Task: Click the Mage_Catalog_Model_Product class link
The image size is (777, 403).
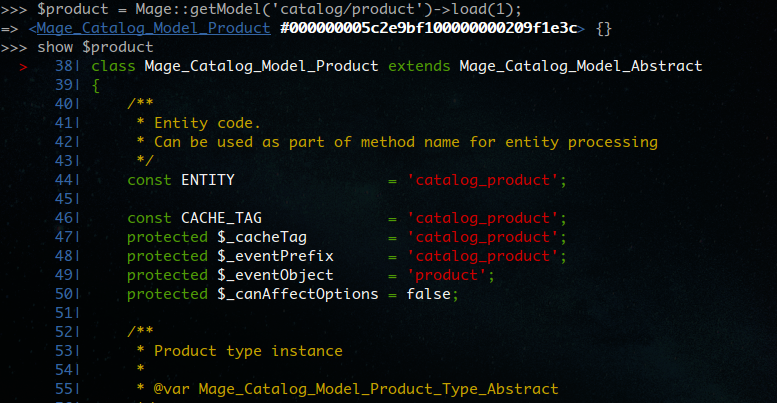Action: [154, 28]
